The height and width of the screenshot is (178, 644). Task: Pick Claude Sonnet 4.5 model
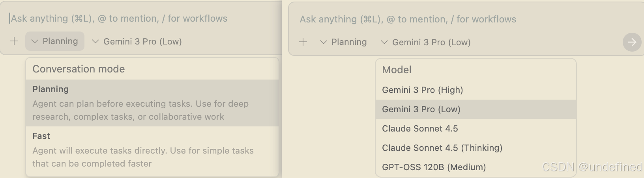coord(420,128)
